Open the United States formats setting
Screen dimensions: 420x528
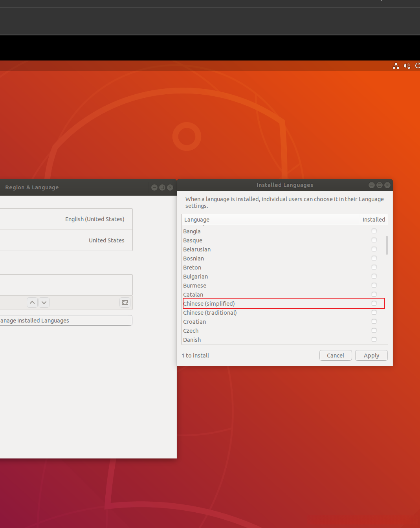pos(66,240)
